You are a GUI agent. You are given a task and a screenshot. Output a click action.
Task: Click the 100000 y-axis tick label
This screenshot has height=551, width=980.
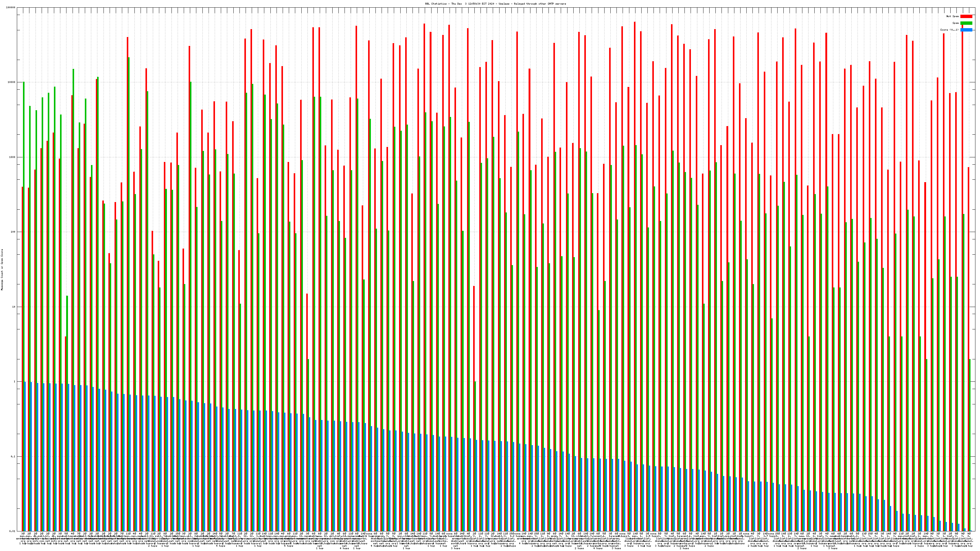coord(11,8)
